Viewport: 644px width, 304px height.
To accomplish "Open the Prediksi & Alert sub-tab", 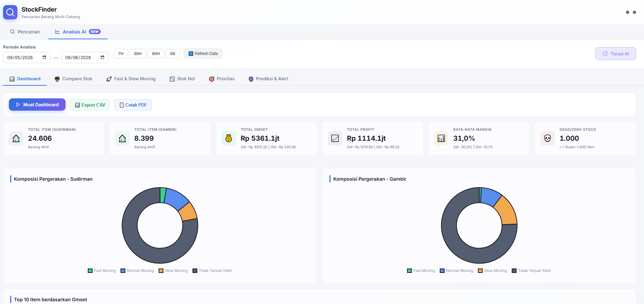I will tap(268, 79).
